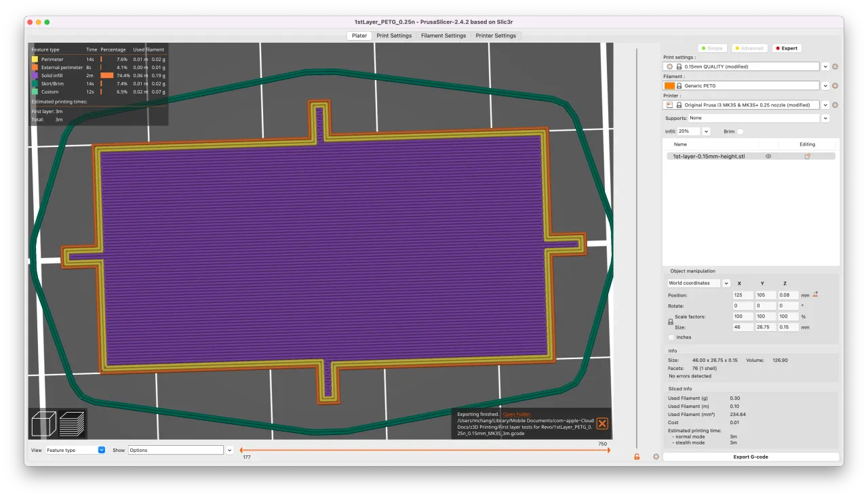Click the horizontal slider left thumb at 177
Image resolution: width=868 pixels, height=498 pixels.
pyautogui.click(x=242, y=450)
